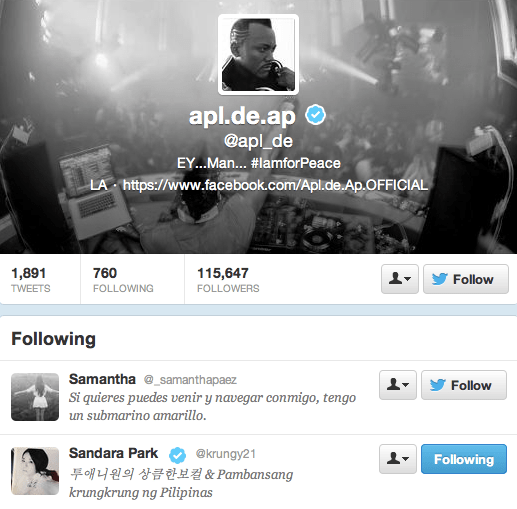
Task: Toggle the Following button for Sandara Park
Action: [x=464, y=459]
